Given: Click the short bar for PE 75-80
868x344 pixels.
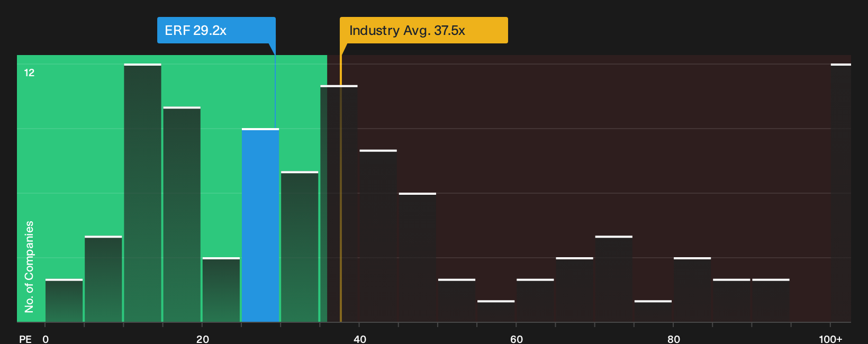Looking at the screenshot, I should click(x=653, y=311).
